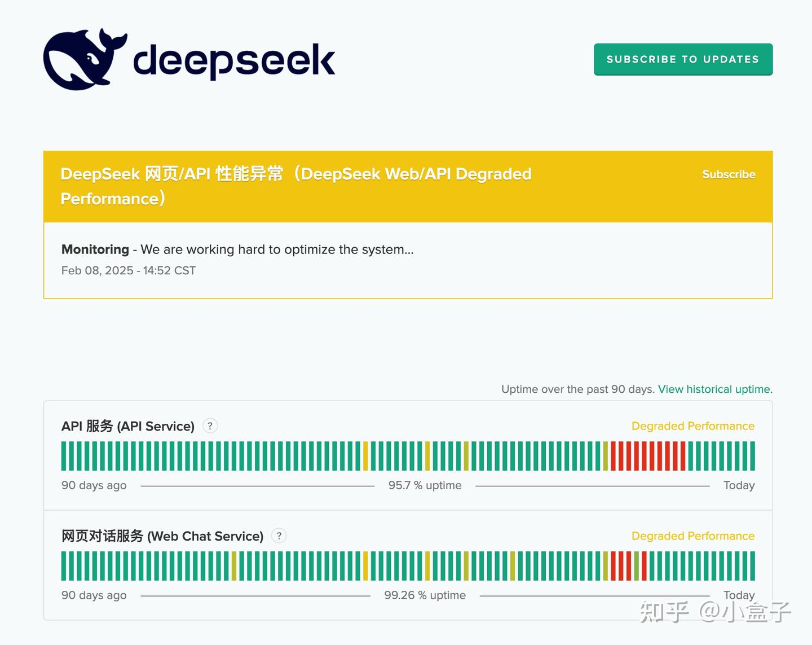This screenshot has width=812, height=645.
Task: Click the Subscribe to Updates button
Action: pos(683,59)
